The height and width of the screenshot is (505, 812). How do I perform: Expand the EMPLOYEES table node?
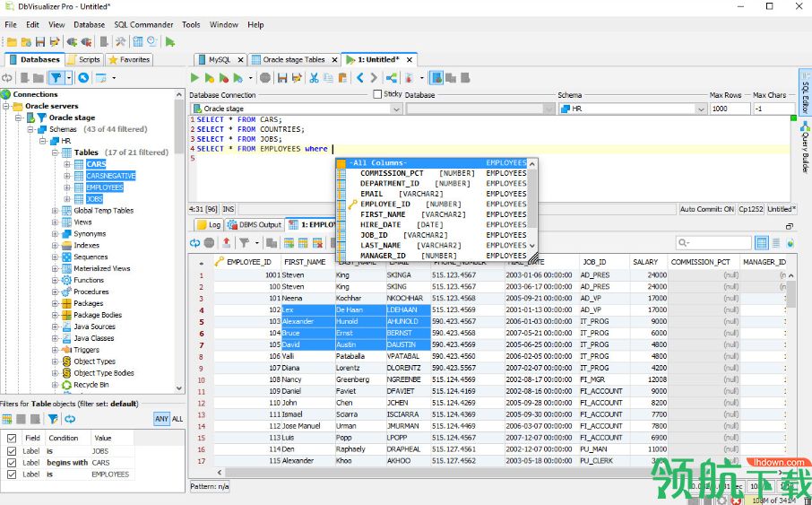click(67, 187)
